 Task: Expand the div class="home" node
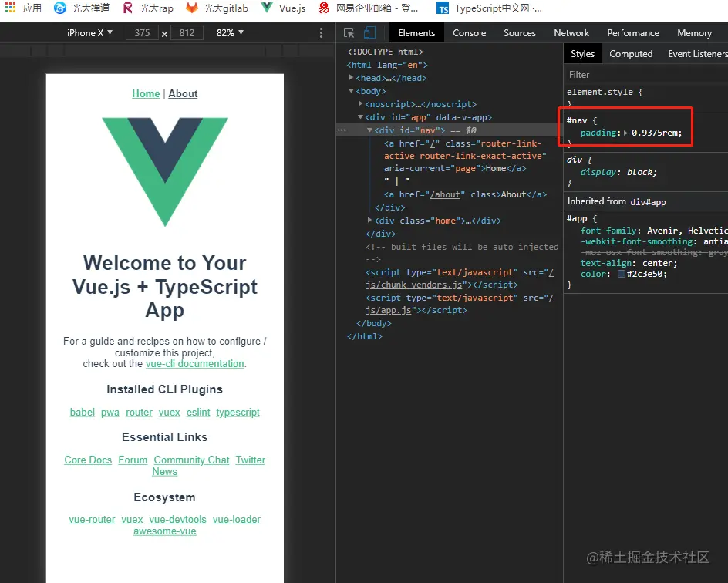(370, 220)
